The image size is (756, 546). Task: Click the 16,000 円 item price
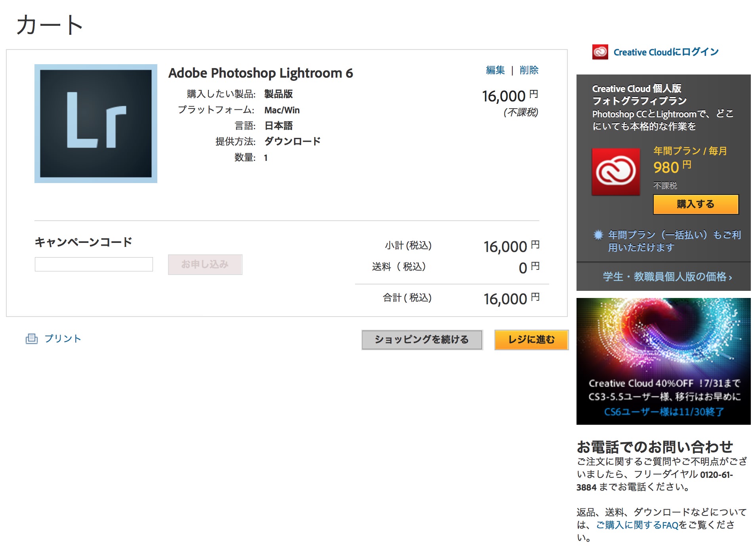pos(510,96)
